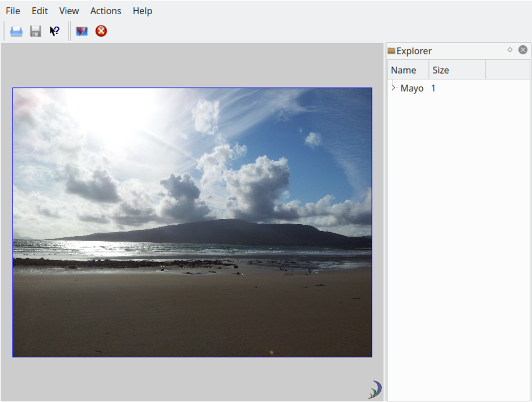Click the beach photo in the viewer
Screen dimensions: 532x402
pyautogui.click(x=192, y=222)
